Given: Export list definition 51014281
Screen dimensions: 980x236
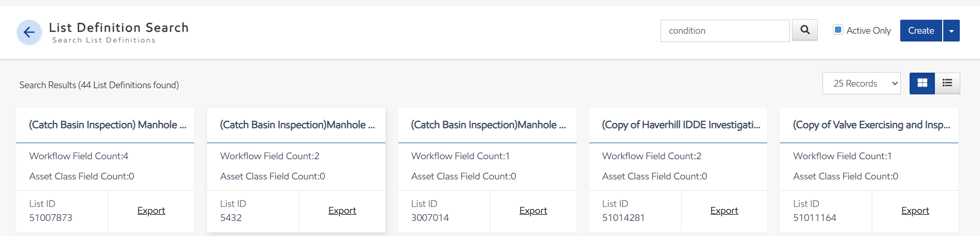Looking at the screenshot, I should tap(724, 211).
